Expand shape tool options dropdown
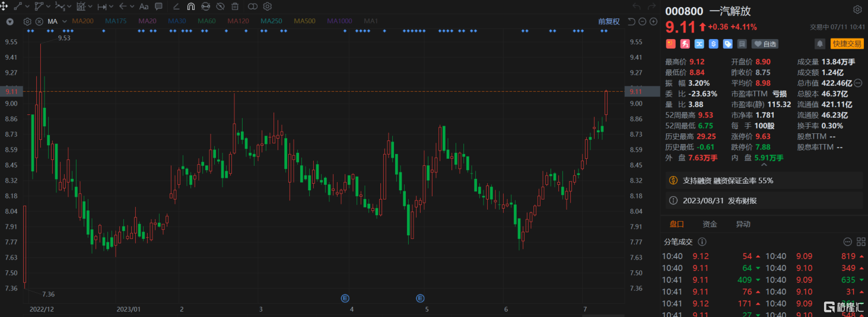This screenshot has width=868, height=317. (x=48, y=7)
